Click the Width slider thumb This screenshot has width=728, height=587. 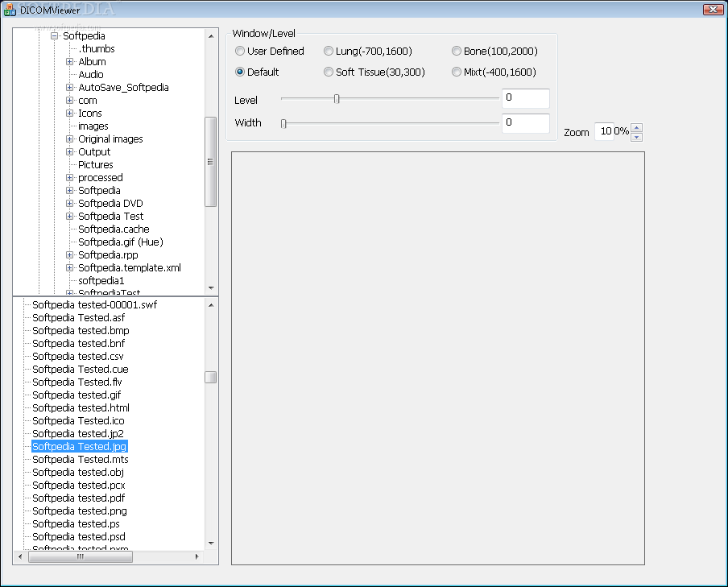coord(283,123)
